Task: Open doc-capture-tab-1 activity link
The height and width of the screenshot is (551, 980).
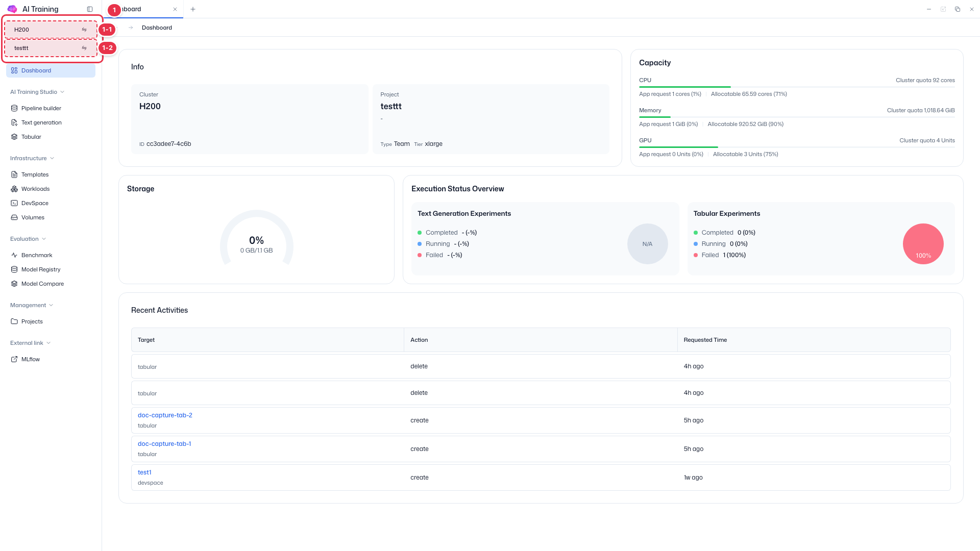Action: pos(164,444)
